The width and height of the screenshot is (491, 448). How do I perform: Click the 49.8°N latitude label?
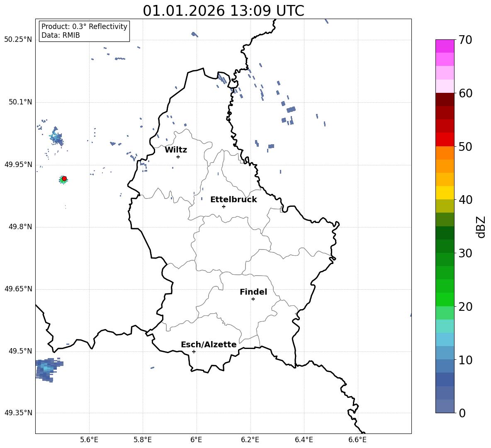(x=20, y=227)
